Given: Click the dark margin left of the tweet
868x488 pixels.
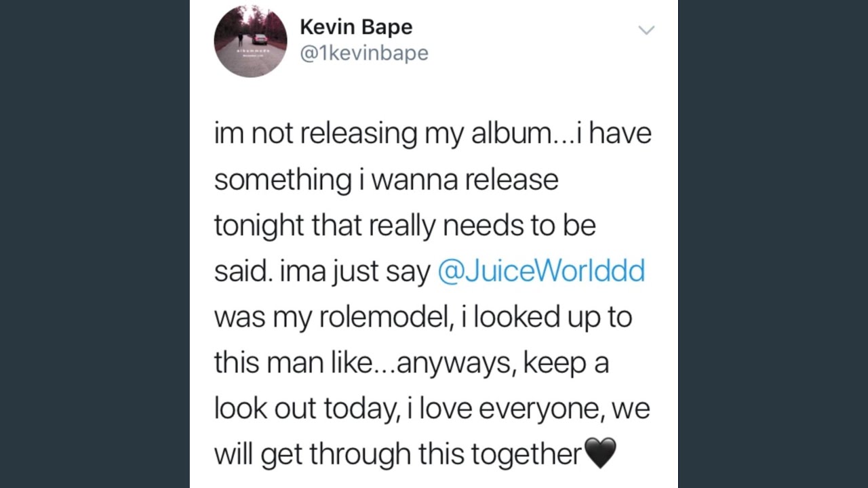Looking at the screenshot, I should [95, 244].
